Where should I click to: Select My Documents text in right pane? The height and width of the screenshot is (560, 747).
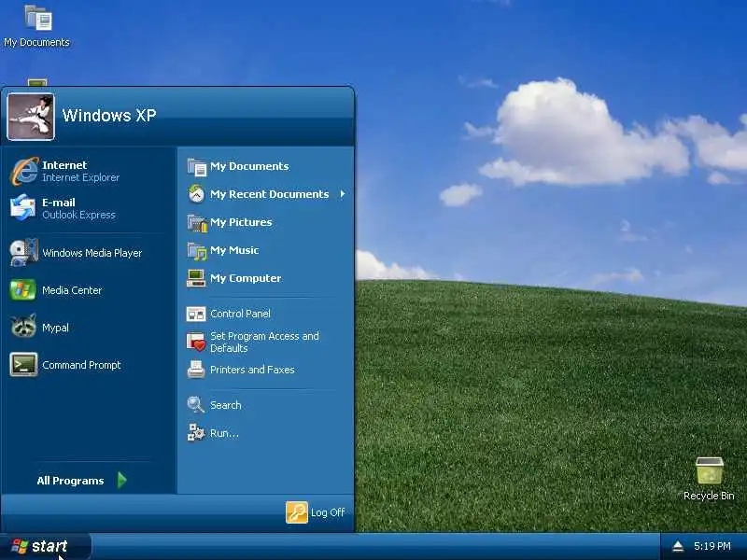249,166
